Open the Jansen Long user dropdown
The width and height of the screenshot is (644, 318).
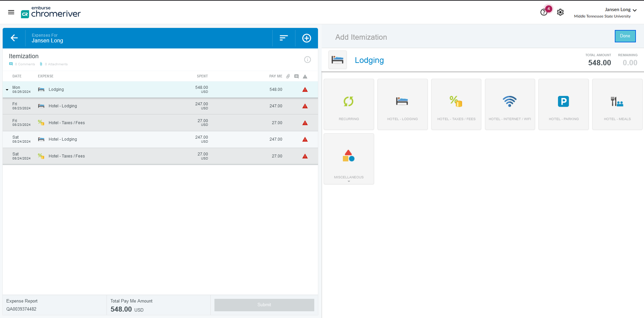[620, 10]
